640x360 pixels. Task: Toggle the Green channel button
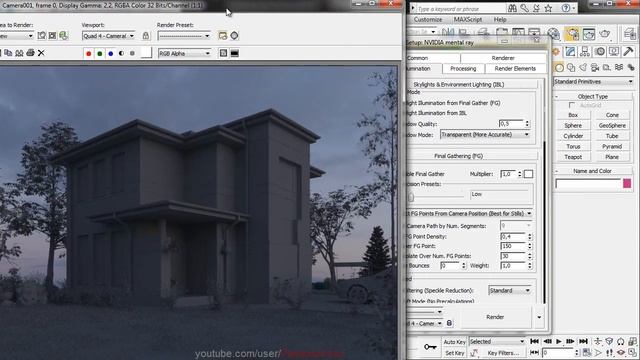click(x=100, y=53)
